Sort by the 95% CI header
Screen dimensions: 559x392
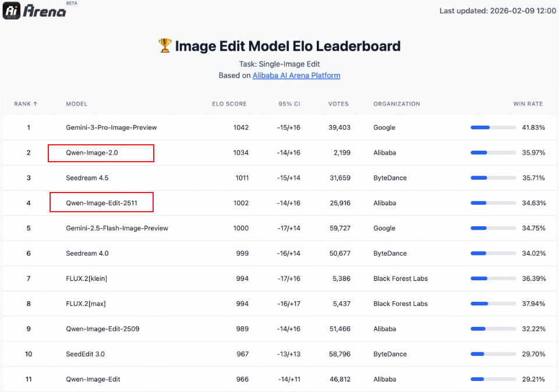[x=289, y=104]
